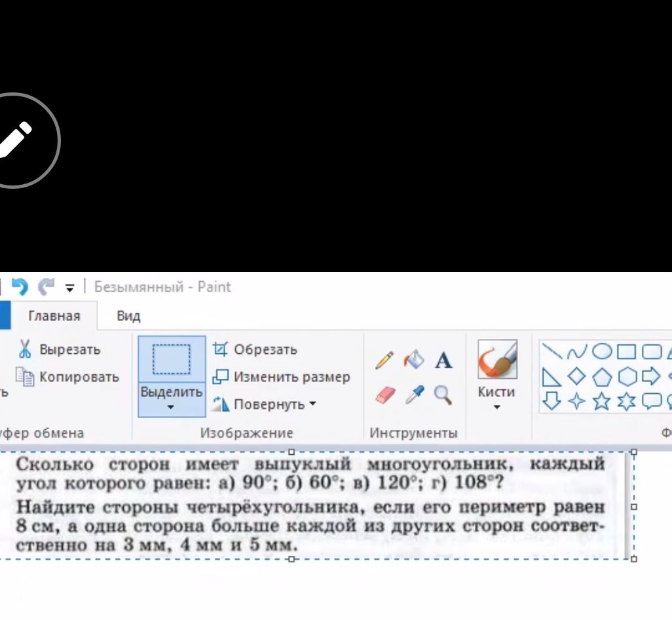Choose the pentagon shape

(x=601, y=377)
